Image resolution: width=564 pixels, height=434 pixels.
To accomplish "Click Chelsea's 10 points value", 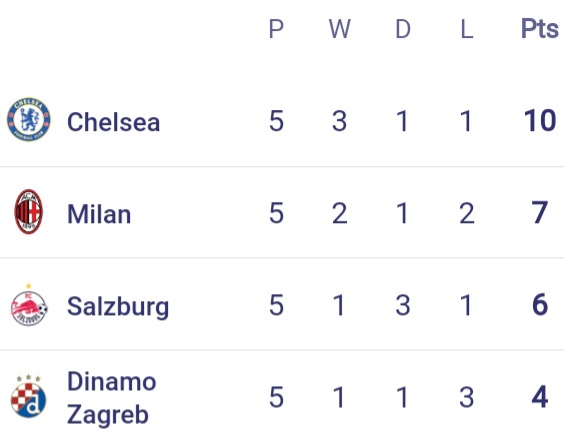I will [x=540, y=120].
